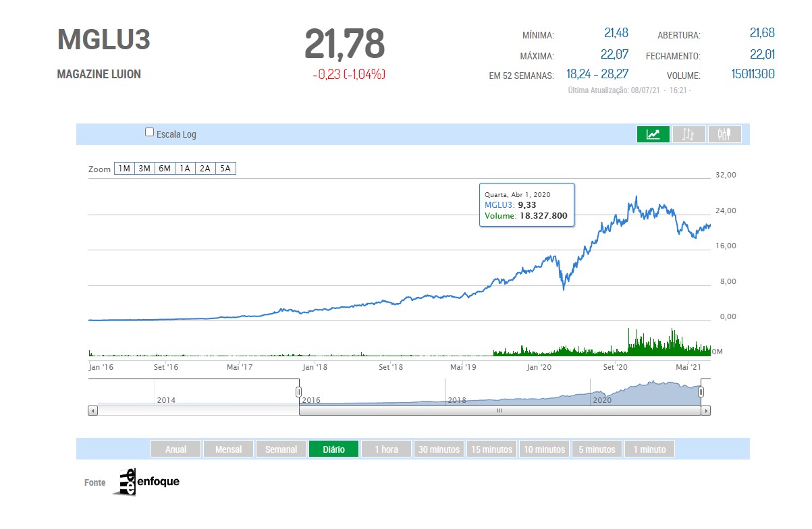Switch to 15 minutos interval

pos(491,449)
